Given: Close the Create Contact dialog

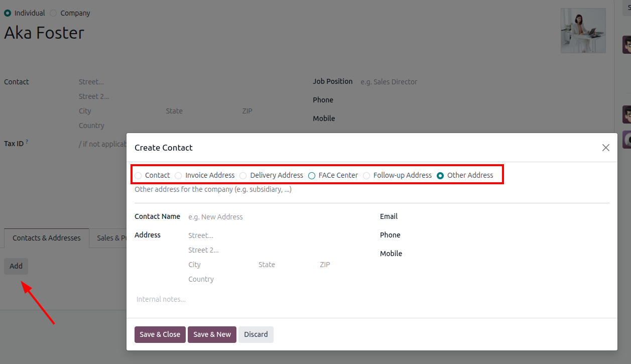Looking at the screenshot, I should click(605, 148).
